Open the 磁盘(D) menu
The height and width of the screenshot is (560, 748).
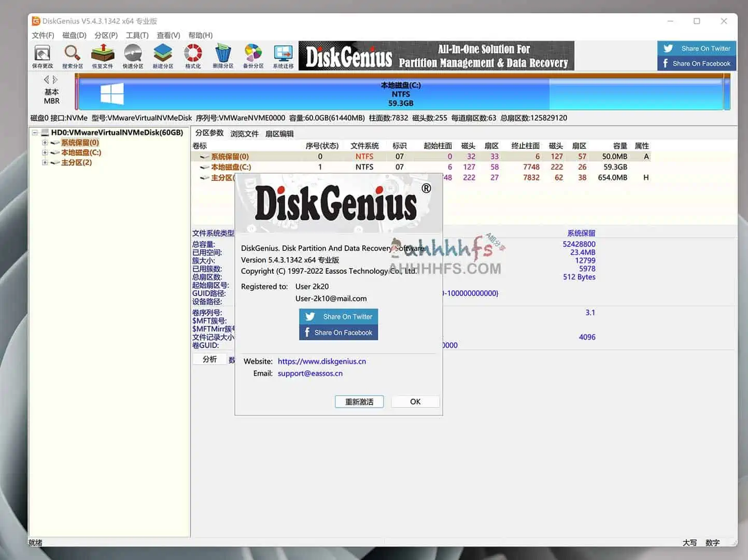pos(74,35)
